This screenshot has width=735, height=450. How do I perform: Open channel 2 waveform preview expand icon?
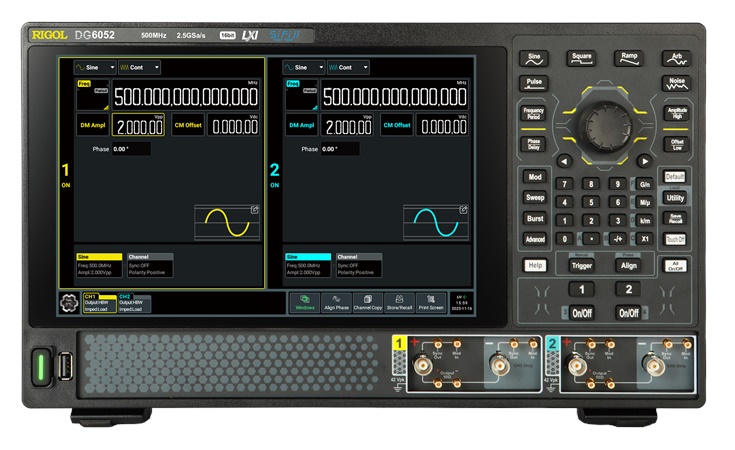pos(463,210)
